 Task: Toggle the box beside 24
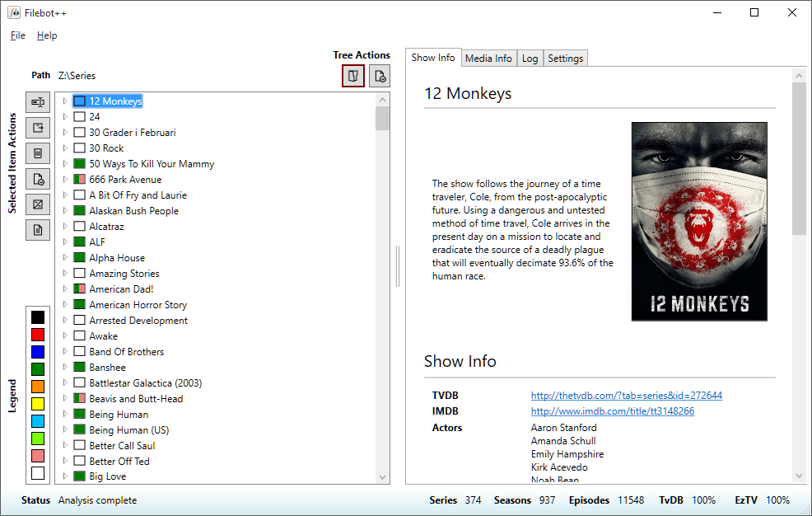click(x=79, y=116)
